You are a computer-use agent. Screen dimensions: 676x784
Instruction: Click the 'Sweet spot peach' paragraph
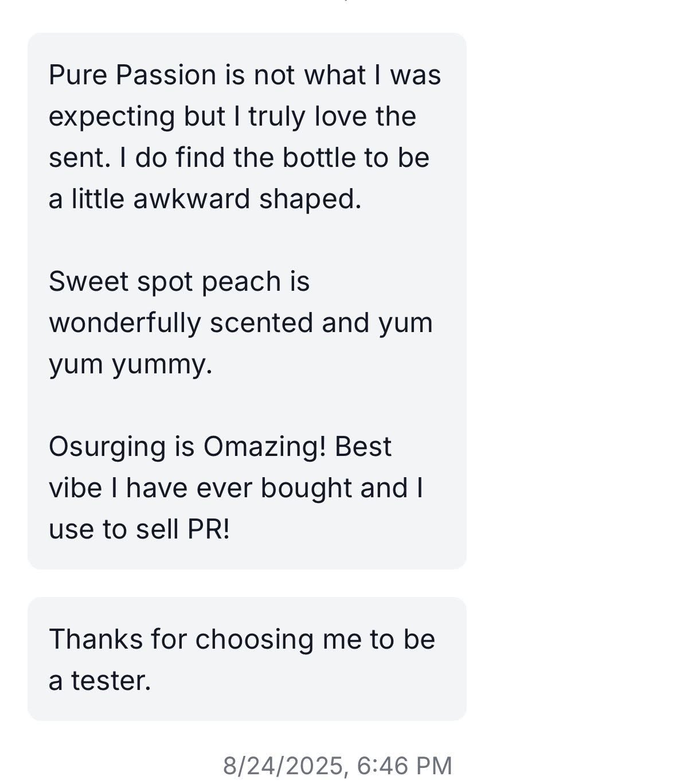pyautogui.click(x=241, y=322)
